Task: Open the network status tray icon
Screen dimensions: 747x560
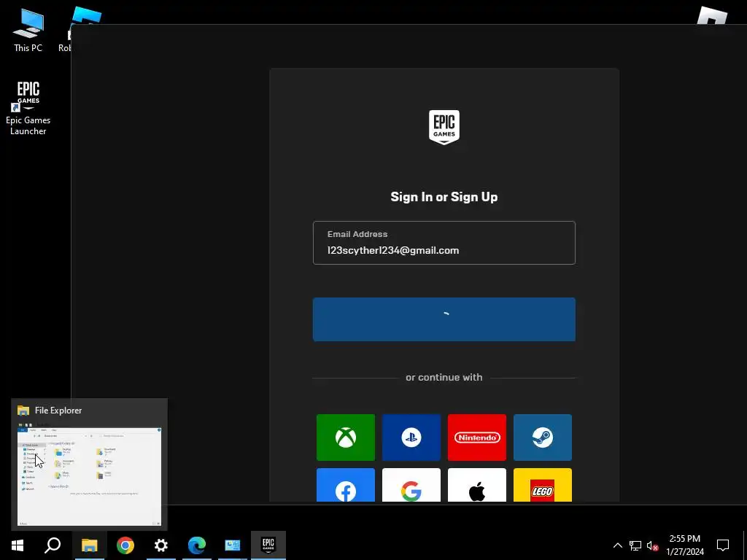Action: point(635,545)
